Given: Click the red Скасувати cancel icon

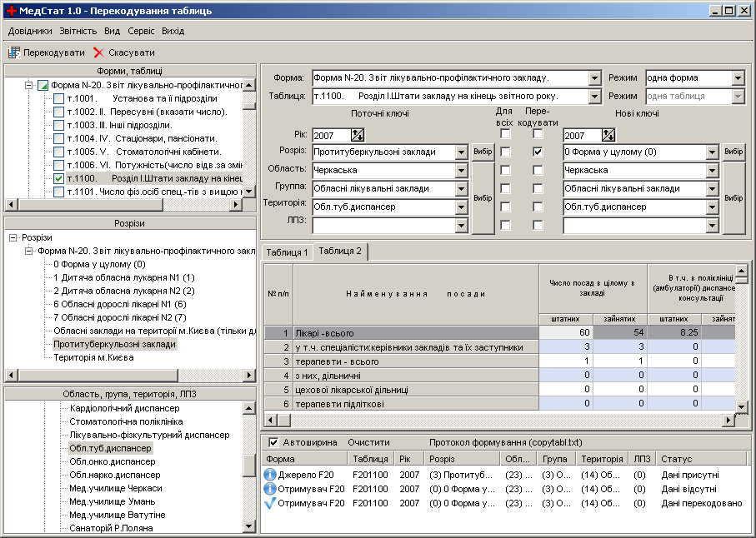Looking at the screenshot, I should 98,52.
